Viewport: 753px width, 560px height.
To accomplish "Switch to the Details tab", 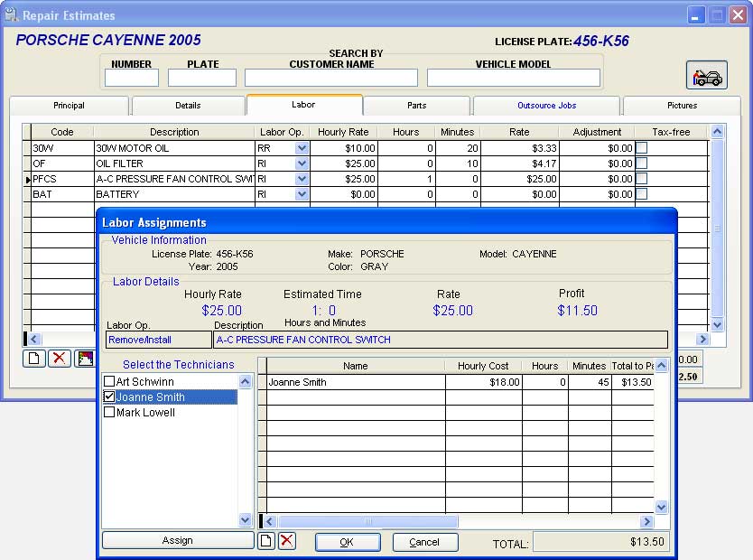I will pos(188,106).
